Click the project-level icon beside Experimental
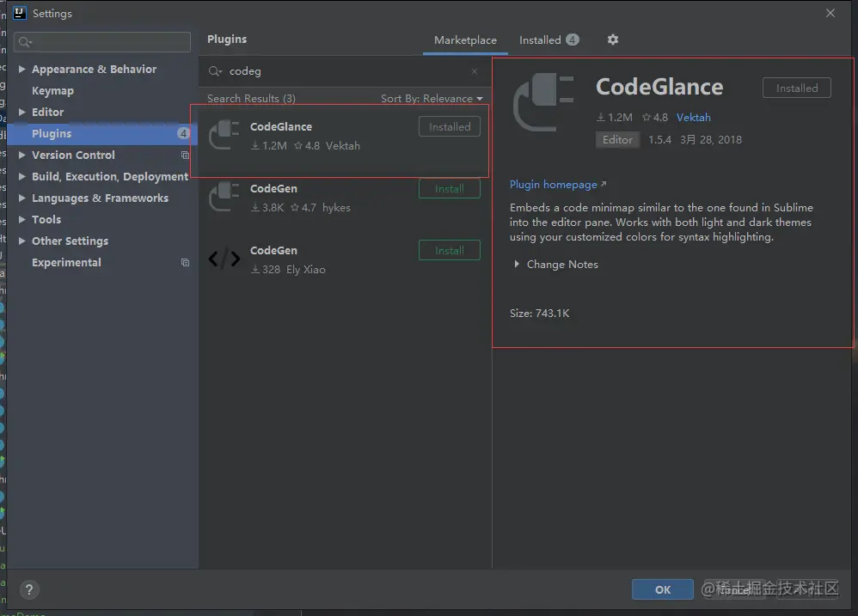The image size is (858, 616). 185,262
